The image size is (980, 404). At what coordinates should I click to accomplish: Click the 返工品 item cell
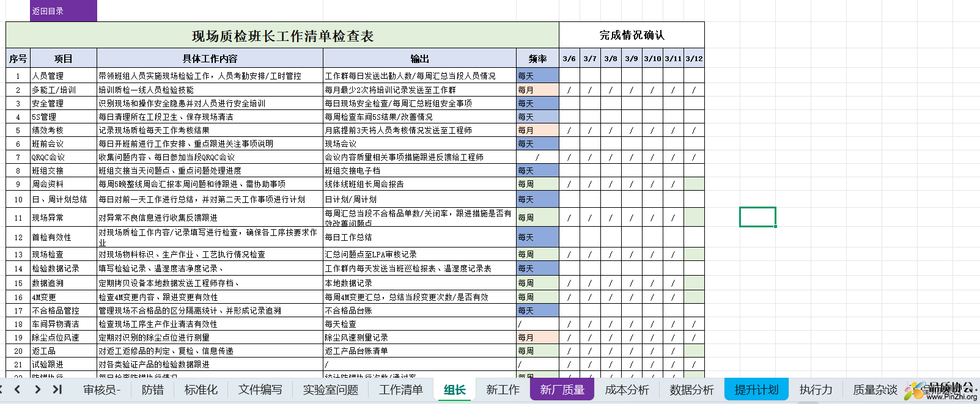point(64,351)
